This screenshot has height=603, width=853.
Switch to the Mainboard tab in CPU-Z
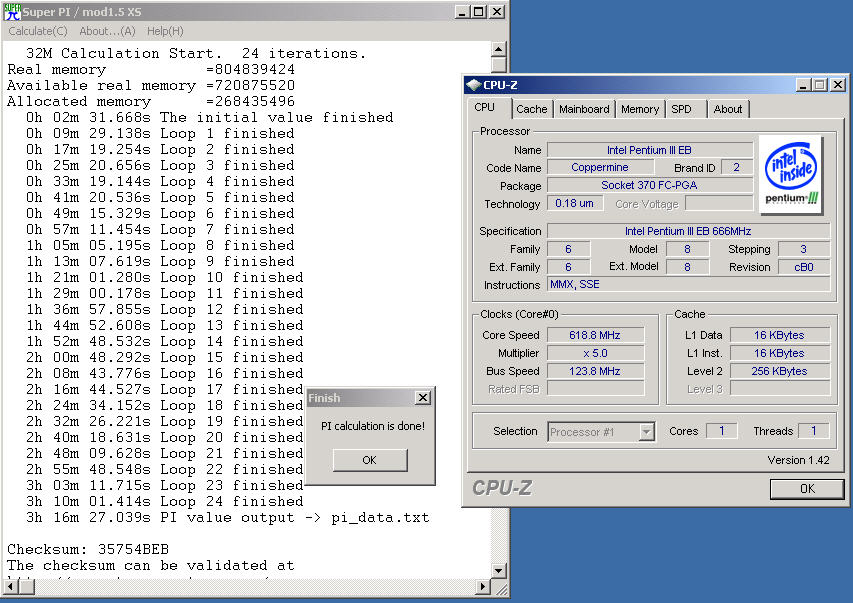[x=584, y=109]
